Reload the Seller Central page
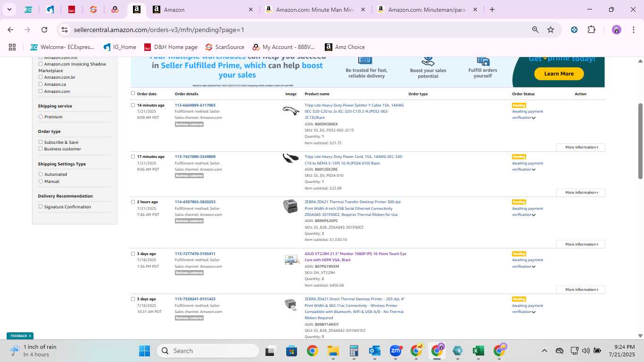644x362 pixels. [44, 30]
